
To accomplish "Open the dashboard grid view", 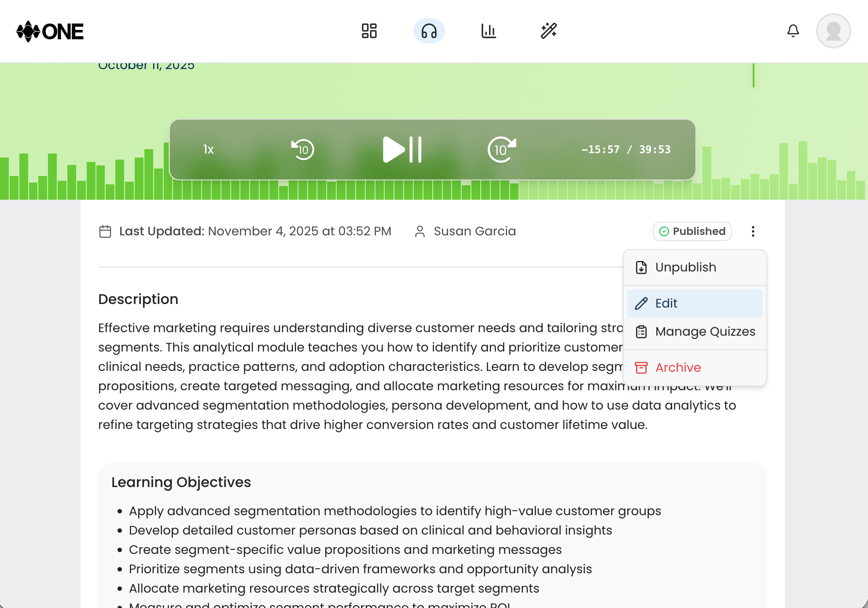I will (x=369, y=31).
